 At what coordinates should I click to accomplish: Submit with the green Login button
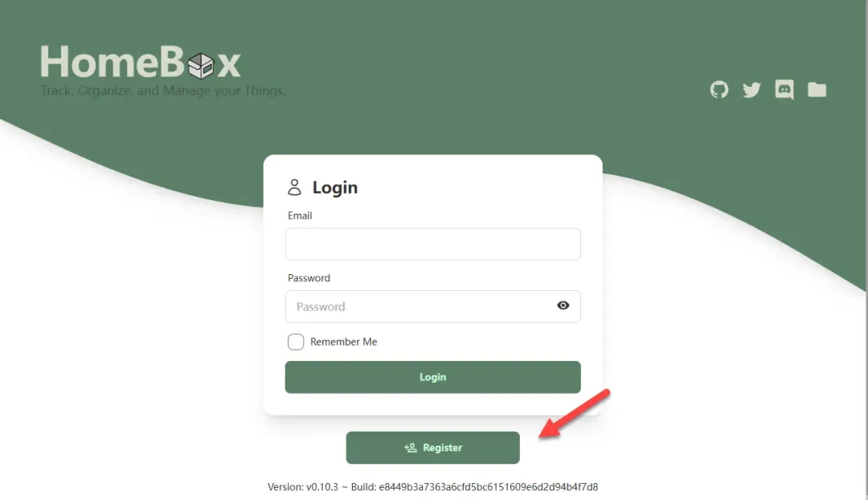(433, 377)
